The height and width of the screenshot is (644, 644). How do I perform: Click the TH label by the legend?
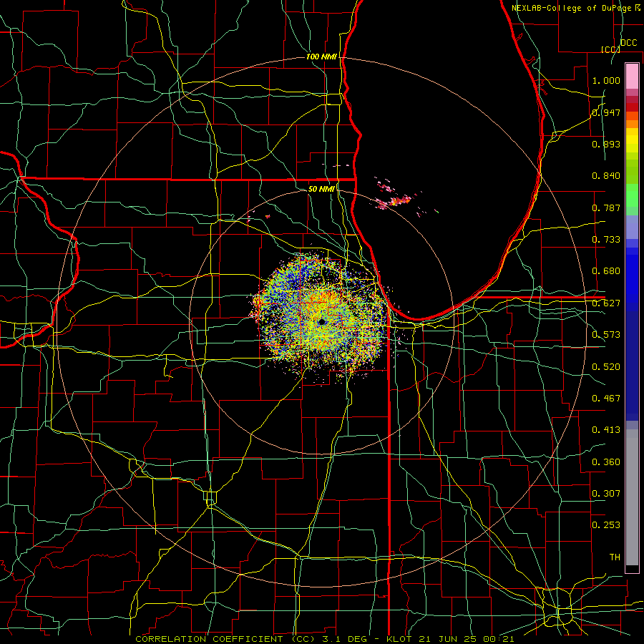pos(615,557)
